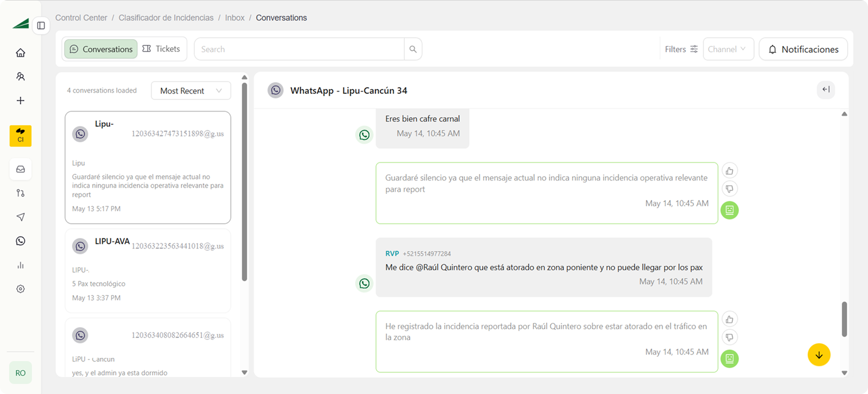Screen dimensions: 868x394
Task: Open the LIPU-AVA conversation card
Action: 148,271
